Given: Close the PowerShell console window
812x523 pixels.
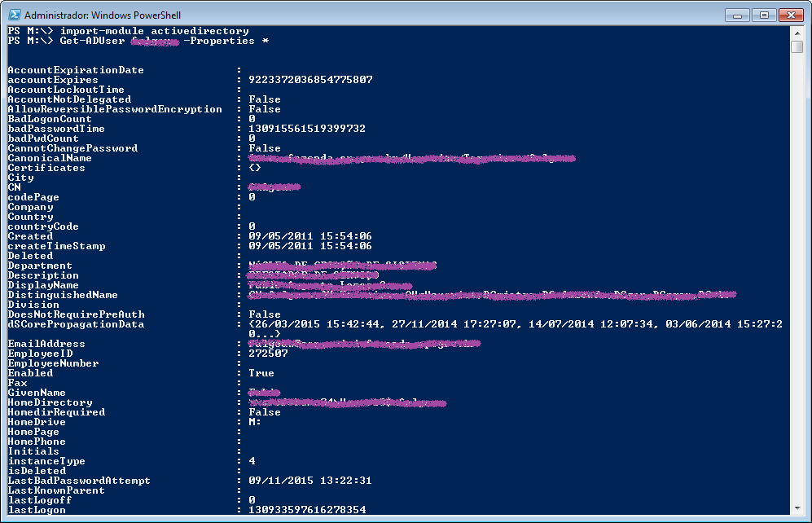Looking at the screenshot, I should point(792,14).
